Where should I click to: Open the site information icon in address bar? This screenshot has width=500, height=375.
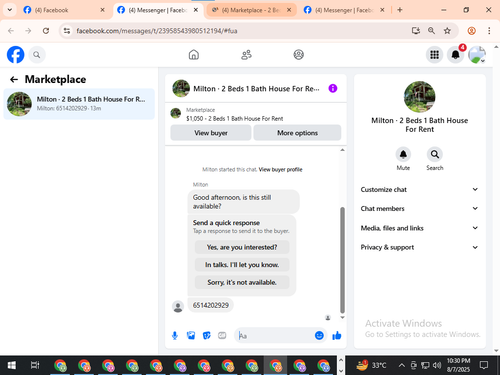tap(67, 31)
